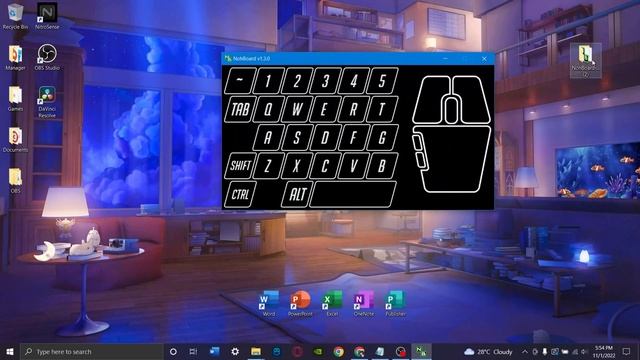640x360 pixels.
Task: Open the Windows Start menu
Action: pyautogui.click(x=10, y=351)
